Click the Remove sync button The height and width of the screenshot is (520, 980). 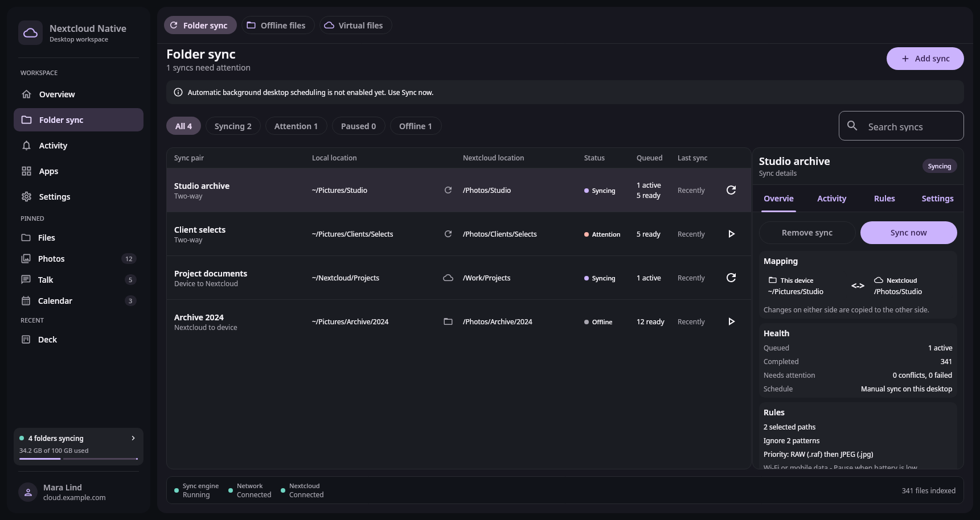point(807,233)
